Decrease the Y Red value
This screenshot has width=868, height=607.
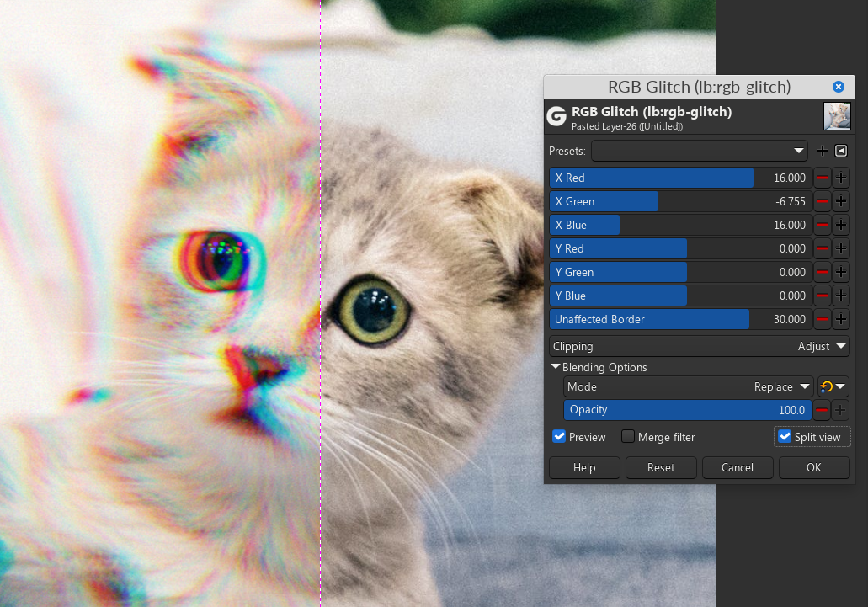(822, 249)
